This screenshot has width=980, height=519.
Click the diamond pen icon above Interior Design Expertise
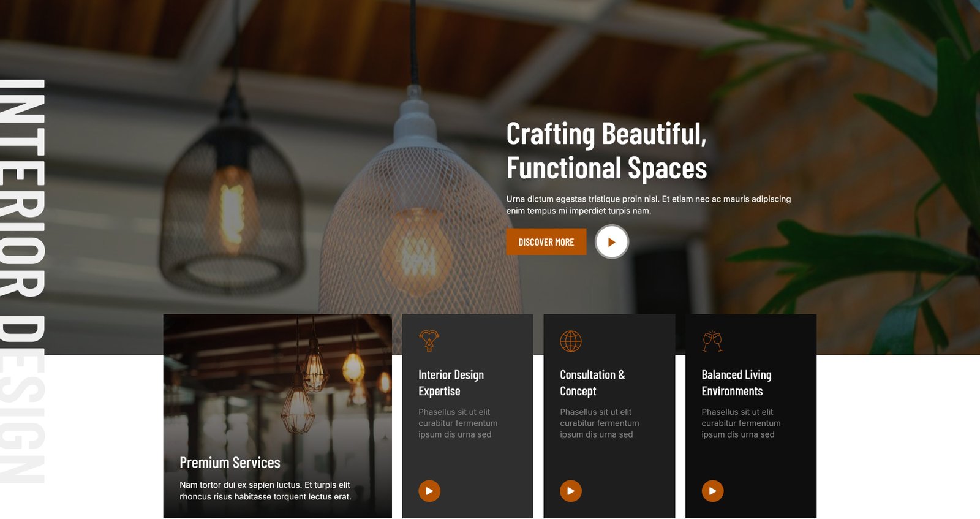(x=429, y=341)
